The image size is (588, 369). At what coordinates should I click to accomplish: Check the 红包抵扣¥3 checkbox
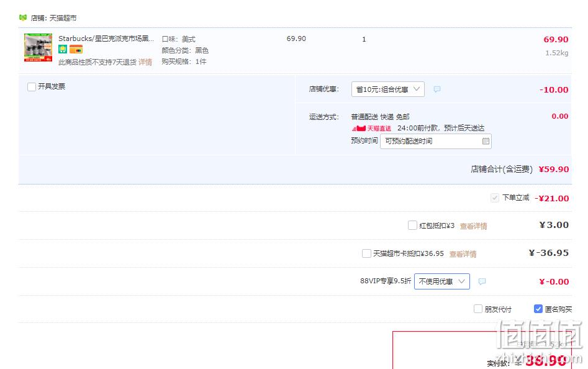coord(412,225)
